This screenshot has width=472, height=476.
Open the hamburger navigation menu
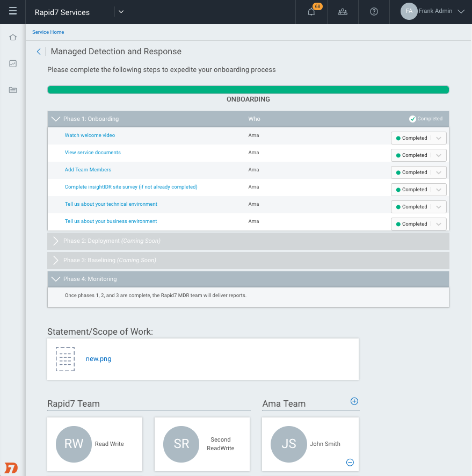[x=13, y=11]
